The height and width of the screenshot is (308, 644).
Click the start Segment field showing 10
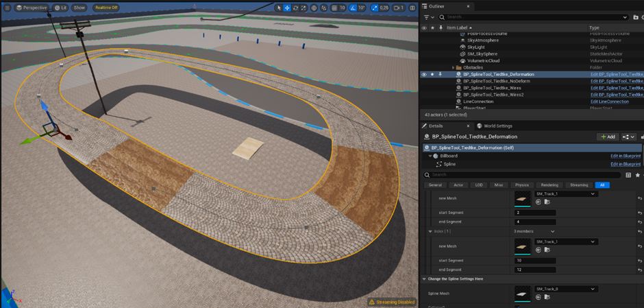click(x=535, y=261)
